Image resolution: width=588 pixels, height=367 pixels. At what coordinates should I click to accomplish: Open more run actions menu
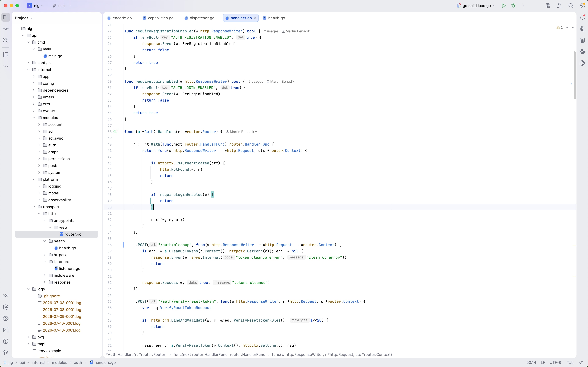[x=523, y=6]
